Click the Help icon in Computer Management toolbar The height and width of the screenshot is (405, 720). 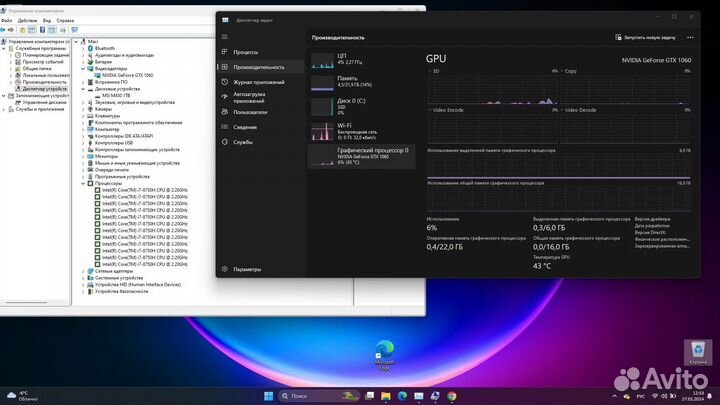click(x=42, y=30)
